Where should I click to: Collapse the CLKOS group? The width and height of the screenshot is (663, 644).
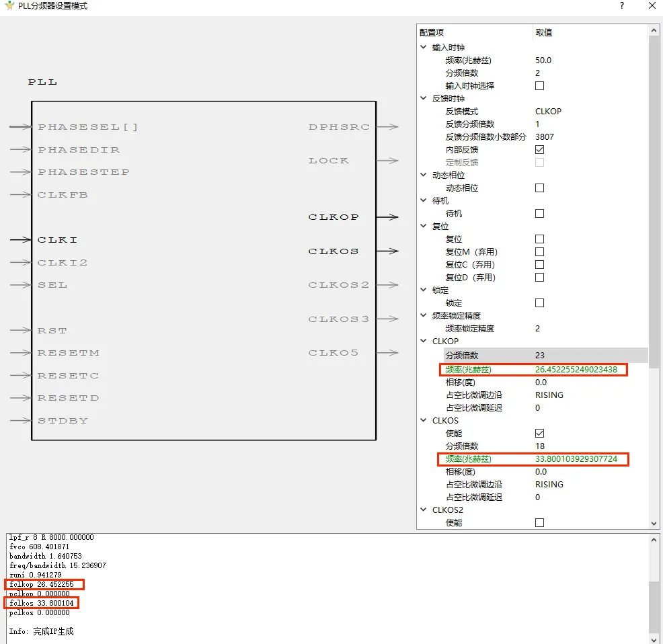coord(423,420)
